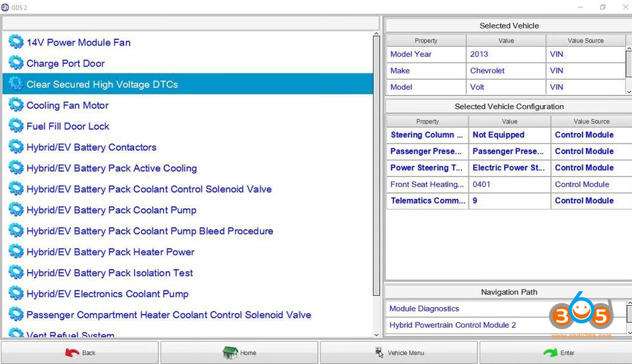Click the Value Source column header in Selected Vehicle

click(x=585, y=41)
